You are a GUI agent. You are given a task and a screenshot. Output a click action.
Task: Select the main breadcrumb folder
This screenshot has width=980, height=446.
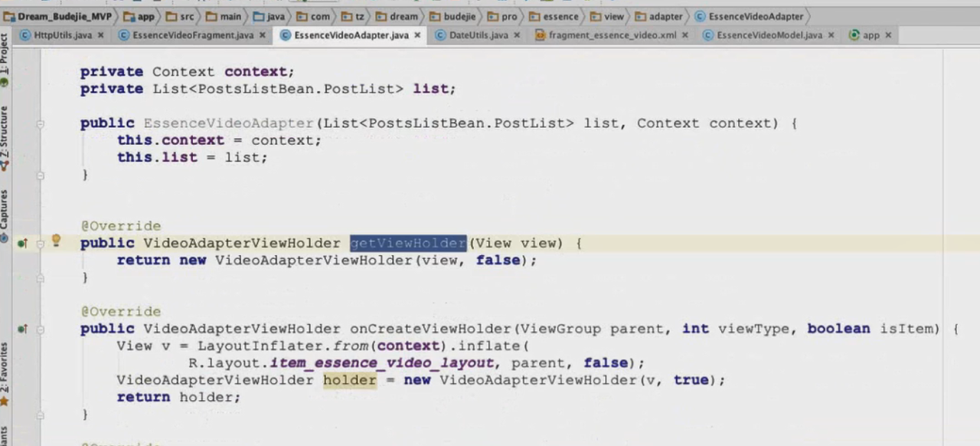coord(224,16)
